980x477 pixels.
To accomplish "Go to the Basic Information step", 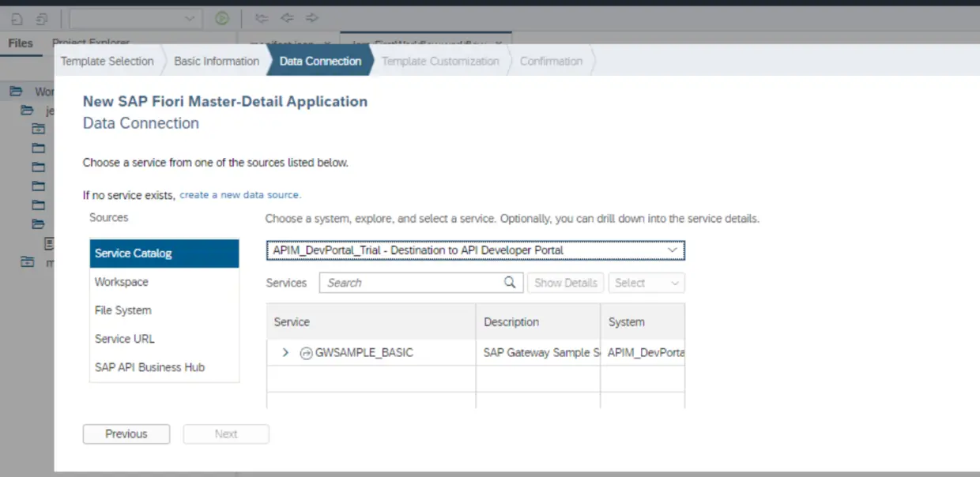I will pyautogui.click(x=217, y=61).
